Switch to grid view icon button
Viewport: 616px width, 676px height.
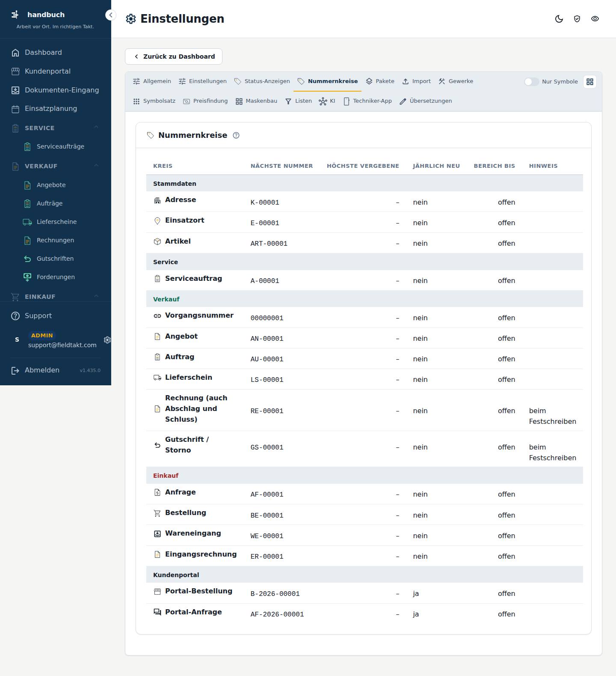click(590, 82)
